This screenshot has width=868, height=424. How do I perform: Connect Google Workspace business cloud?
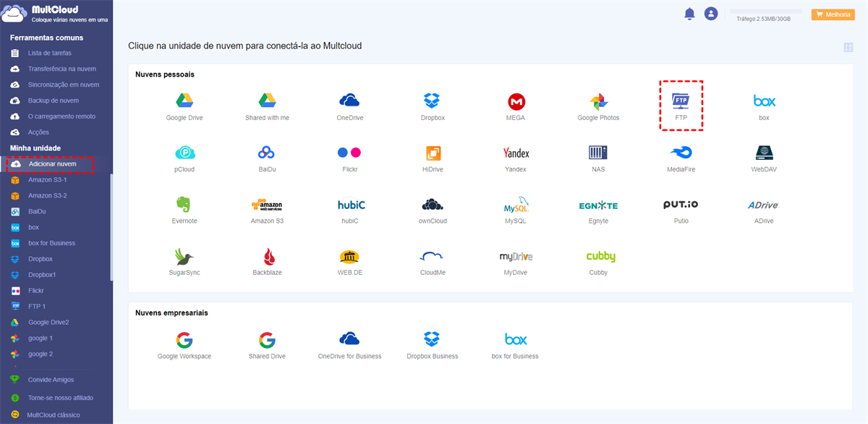184,345
